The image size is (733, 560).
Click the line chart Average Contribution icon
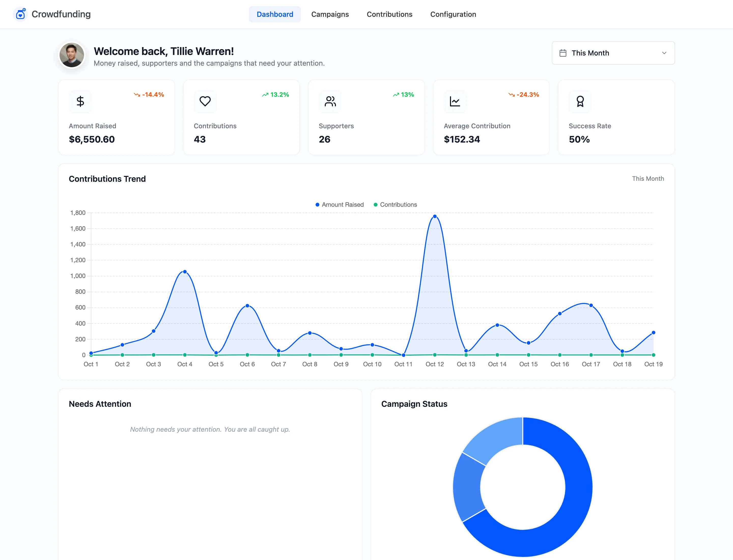coord(455,101)
